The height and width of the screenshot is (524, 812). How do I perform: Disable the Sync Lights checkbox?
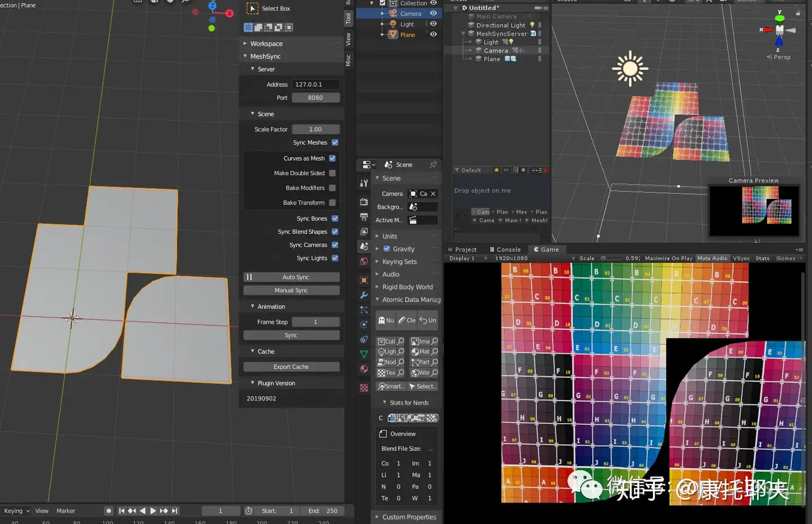[336, 258]
